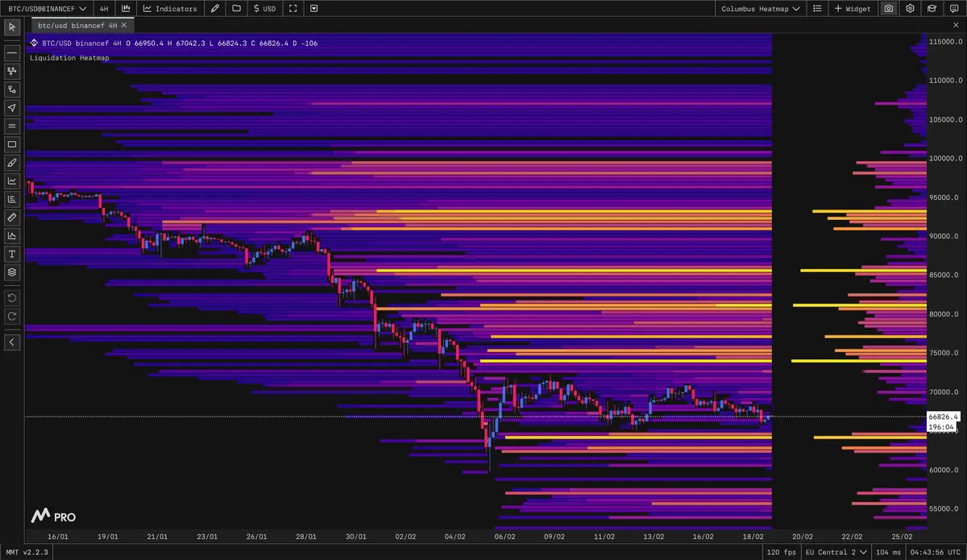Select the rectangle shape tool

[12, 144]
